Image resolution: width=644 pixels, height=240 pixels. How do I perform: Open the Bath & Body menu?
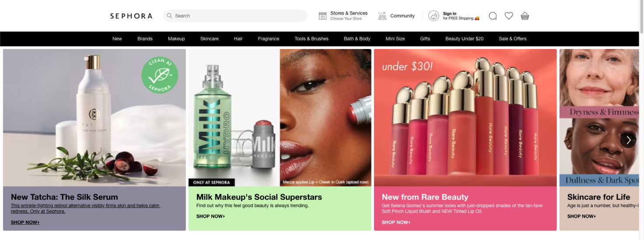click(x=357, y=39)
